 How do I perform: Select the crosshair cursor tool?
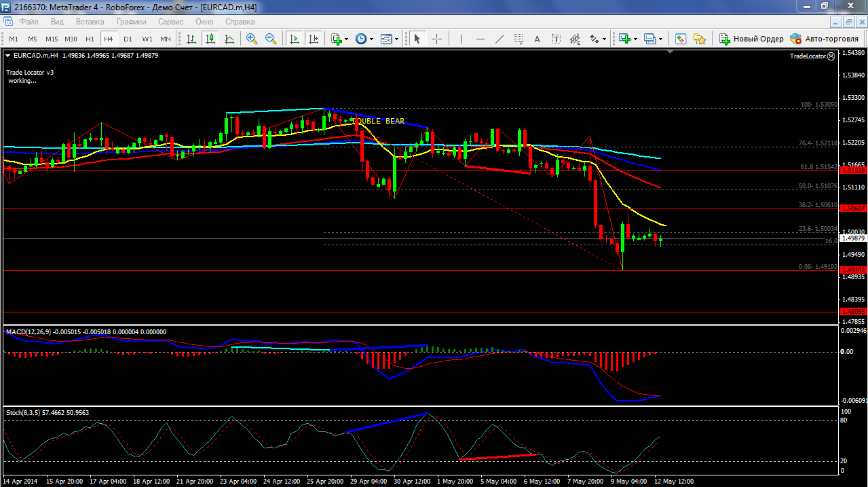click(x=436, y=39)
